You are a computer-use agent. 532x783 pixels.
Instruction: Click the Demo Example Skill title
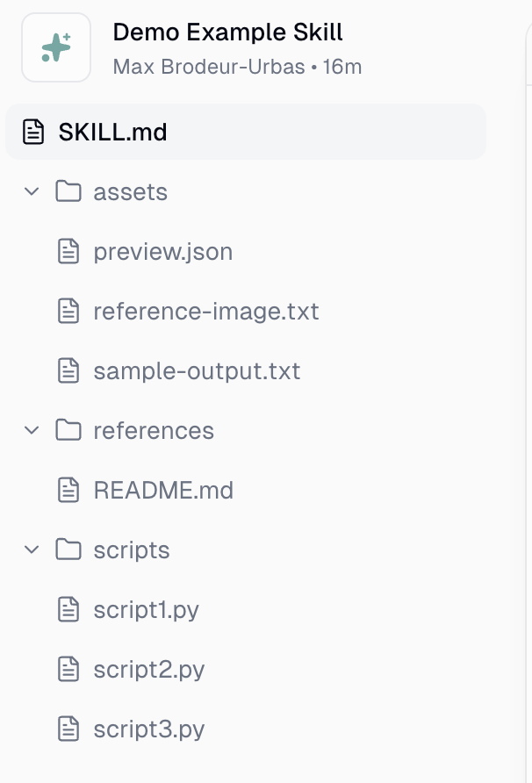[227, 32]
